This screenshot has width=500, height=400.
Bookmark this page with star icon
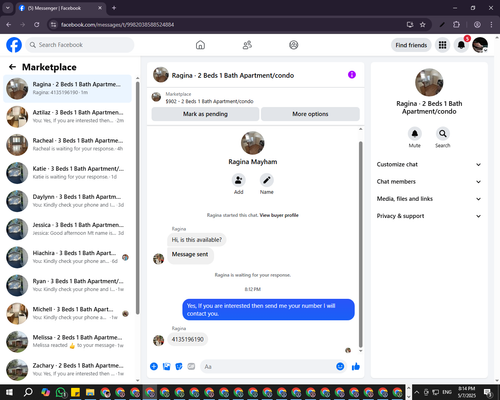click(x=423, y=25)
